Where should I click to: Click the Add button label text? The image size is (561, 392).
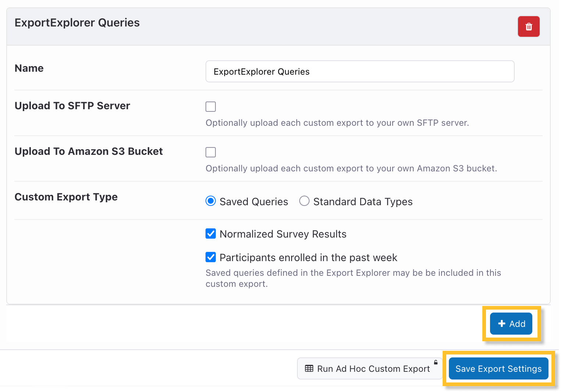point(517,324)
